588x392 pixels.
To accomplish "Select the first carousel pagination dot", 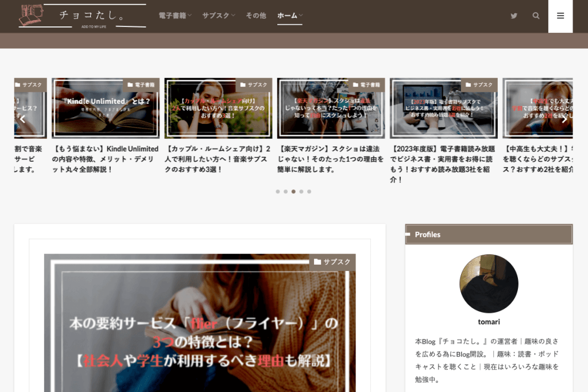I will [277, 192].
